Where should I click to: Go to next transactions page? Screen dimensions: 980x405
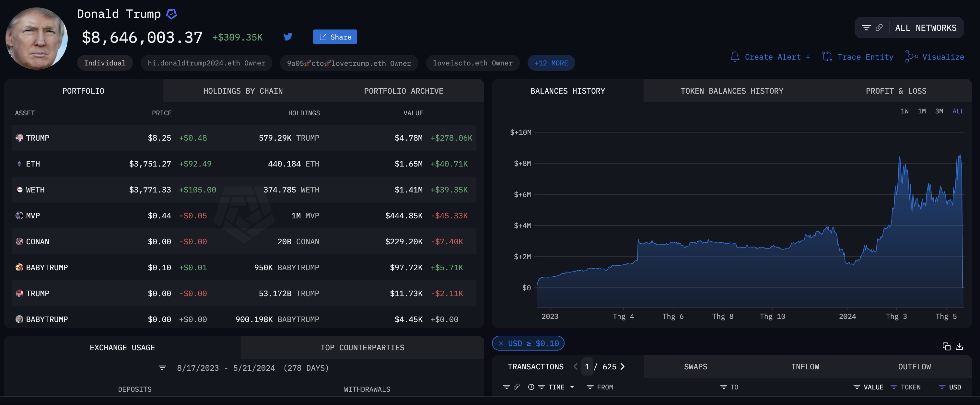point(623,366)
